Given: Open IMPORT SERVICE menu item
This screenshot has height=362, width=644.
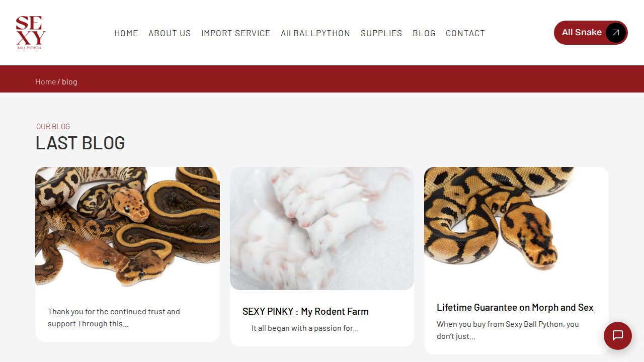Looking at the screenshot, I should point(236,33).
